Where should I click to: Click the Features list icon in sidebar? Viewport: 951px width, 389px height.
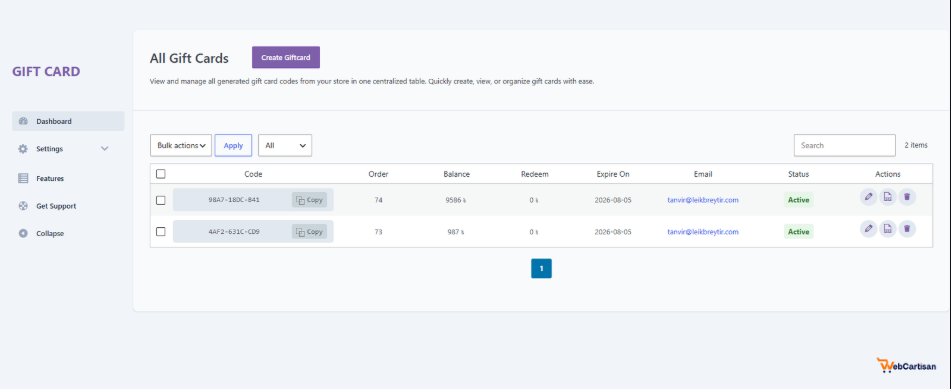23,178
